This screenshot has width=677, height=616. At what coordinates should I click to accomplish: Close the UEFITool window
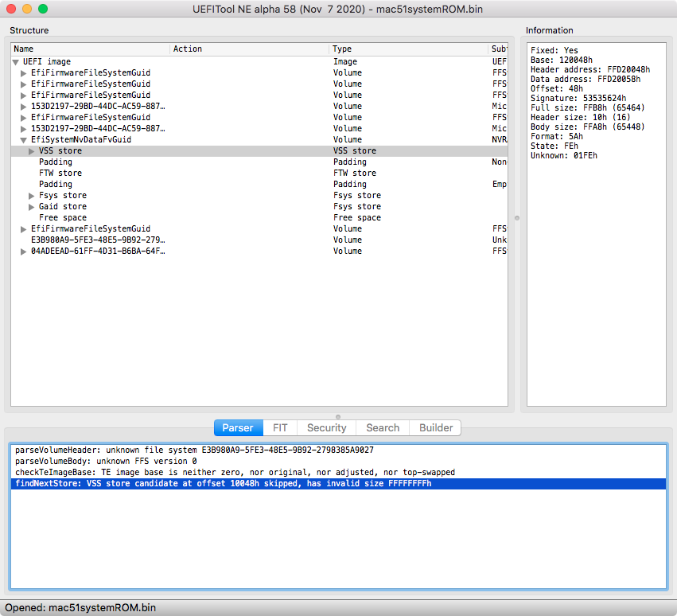click(x=11, y=9)
